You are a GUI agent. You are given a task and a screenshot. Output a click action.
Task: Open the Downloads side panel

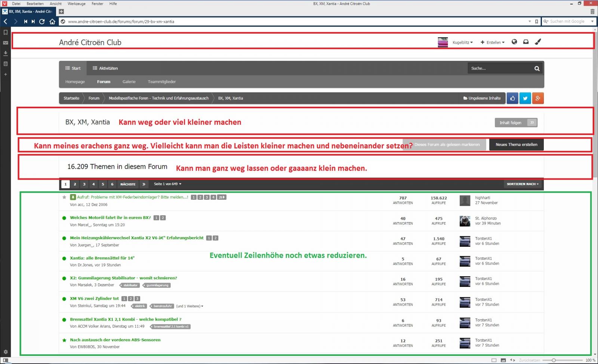(x=5, y=53)
